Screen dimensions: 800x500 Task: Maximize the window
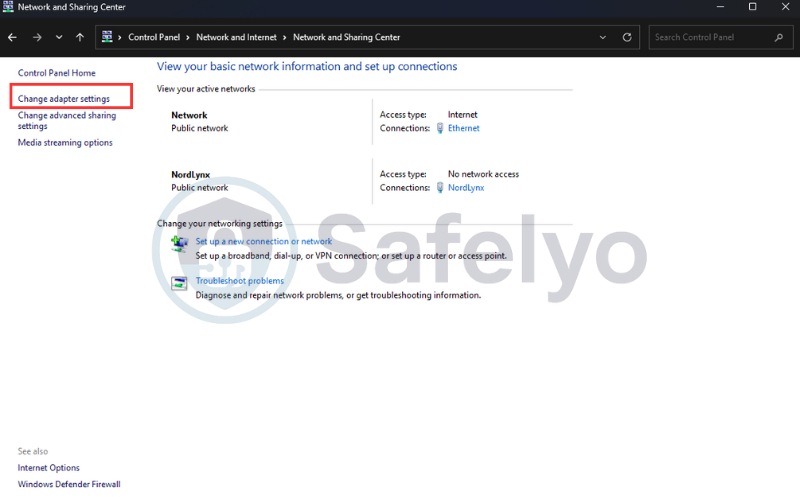tap(753, 7)
